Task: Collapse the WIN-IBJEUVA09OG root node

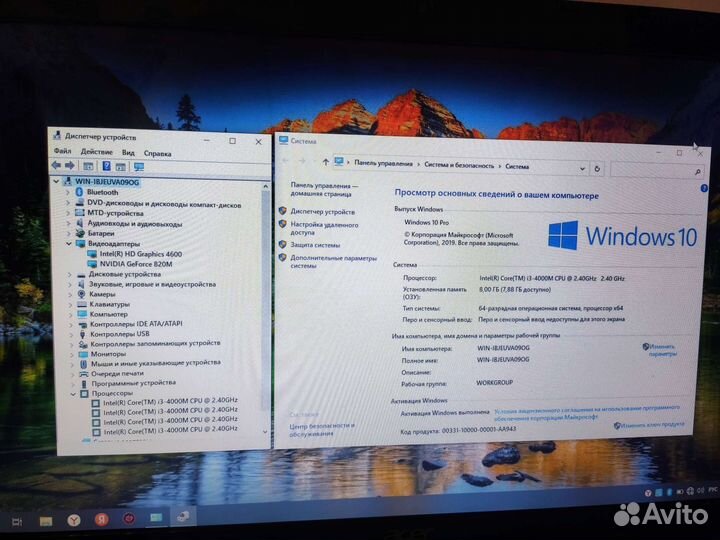Action: click(56, 181)
